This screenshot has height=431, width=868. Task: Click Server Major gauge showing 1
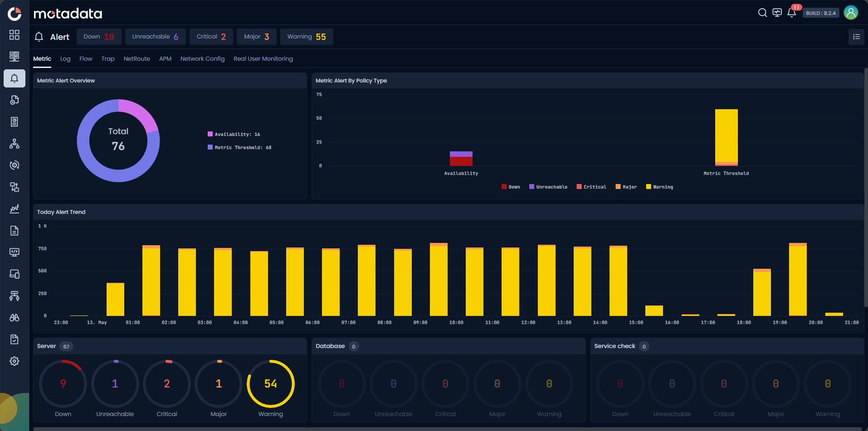click(x=219, y=384)
